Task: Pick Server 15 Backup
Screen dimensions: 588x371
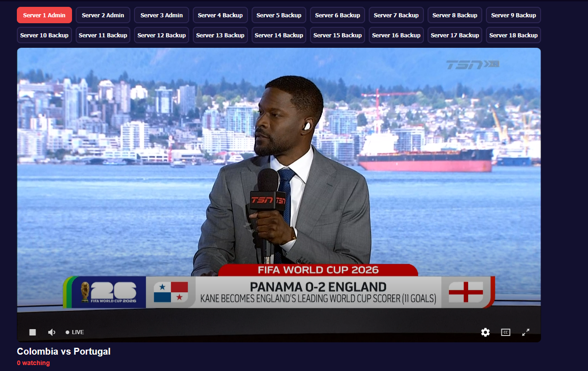Action: coord(338,35)
